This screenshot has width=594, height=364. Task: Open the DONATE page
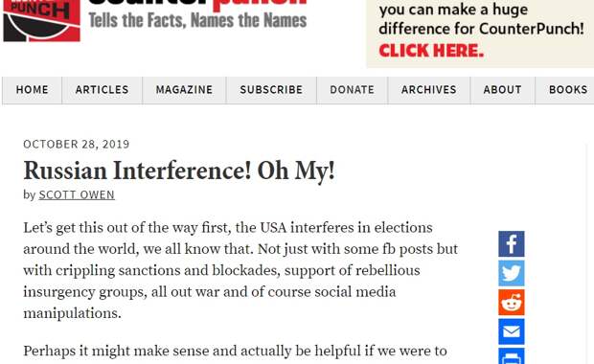pyautogui.click(x=353, y=90)
